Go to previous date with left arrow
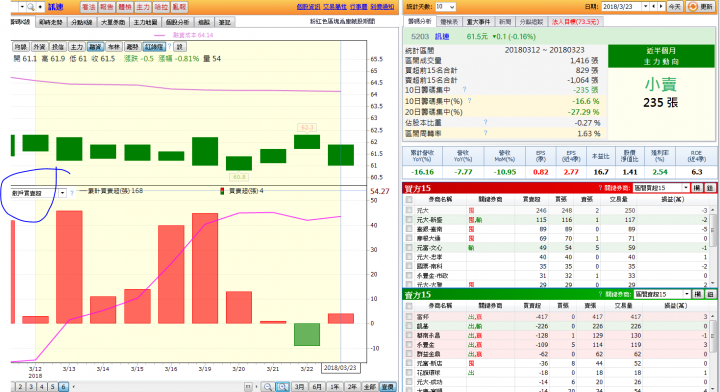720x392 pixels. point(654,6)
